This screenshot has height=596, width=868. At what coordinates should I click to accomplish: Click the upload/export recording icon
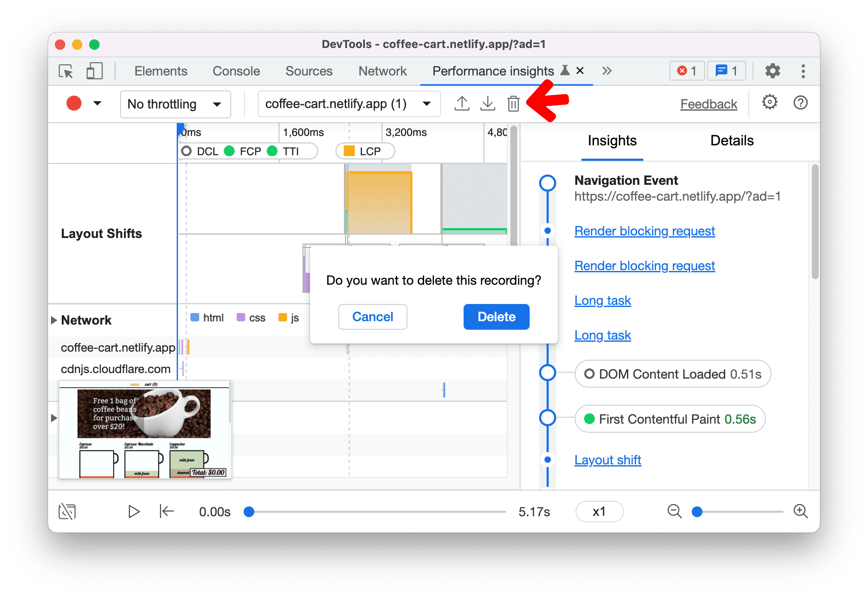point(462,104)
